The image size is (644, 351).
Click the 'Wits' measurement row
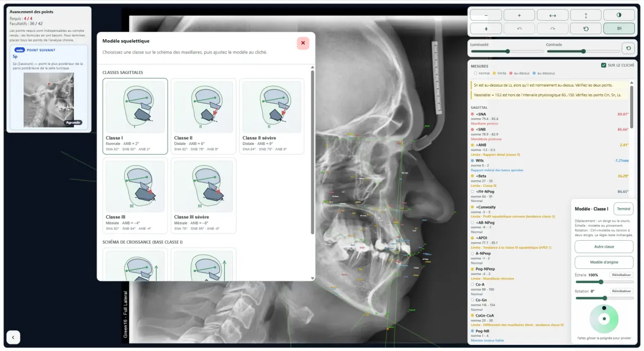550,165
